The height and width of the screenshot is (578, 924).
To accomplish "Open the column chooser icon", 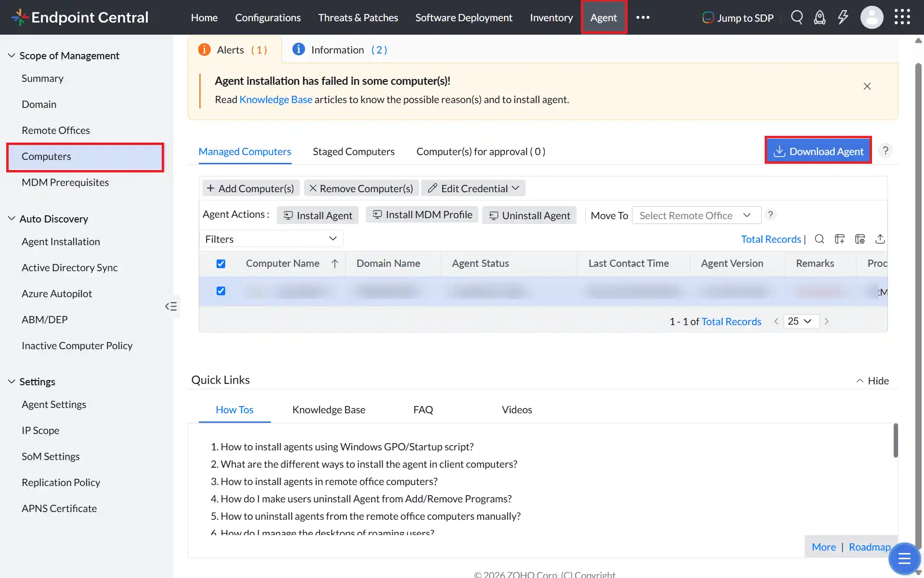I will (x=840, y=239).
